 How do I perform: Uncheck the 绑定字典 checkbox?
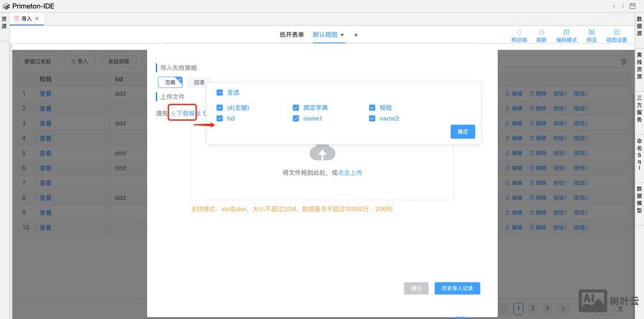pos(296,108)
